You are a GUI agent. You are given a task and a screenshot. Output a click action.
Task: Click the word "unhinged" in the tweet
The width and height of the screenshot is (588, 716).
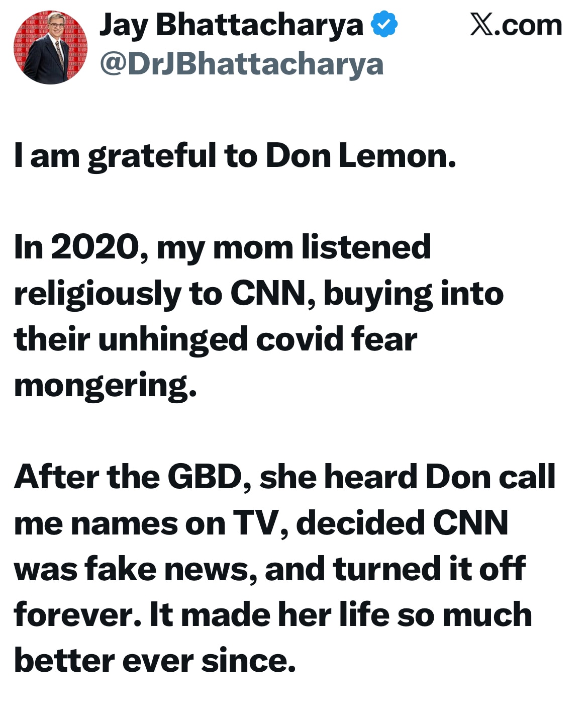pyautogui.click(x=173, y=339)
